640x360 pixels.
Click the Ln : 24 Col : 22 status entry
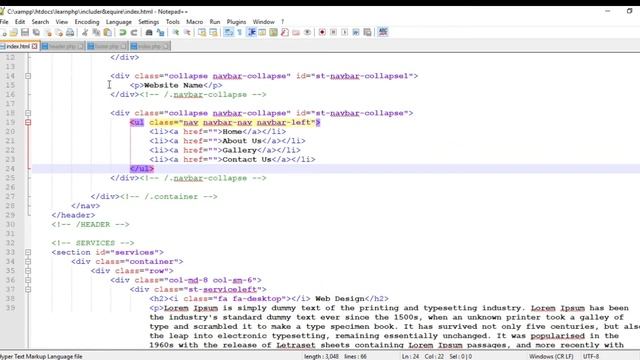tap(423, 356)
